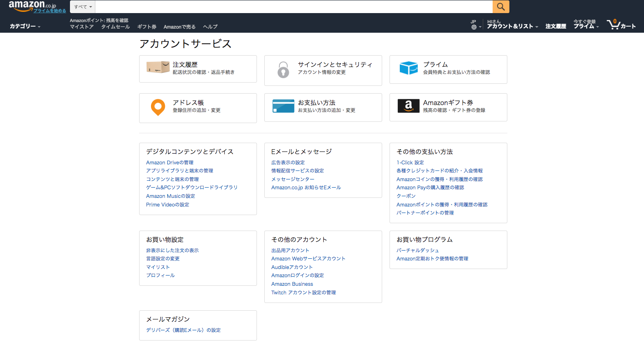This screenshot has width=644, height=361.
Task: Open the プライム card title
Action: pyautogui.click(x=435, y=65)
